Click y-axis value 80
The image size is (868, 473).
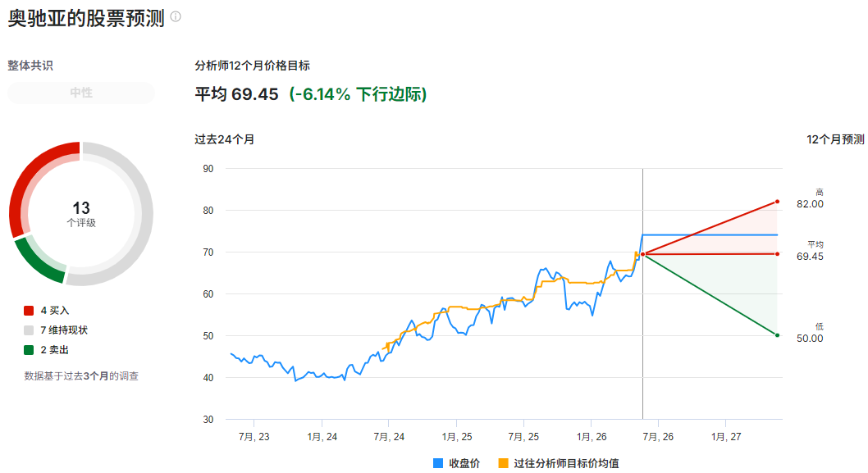(x=208, y=210)
